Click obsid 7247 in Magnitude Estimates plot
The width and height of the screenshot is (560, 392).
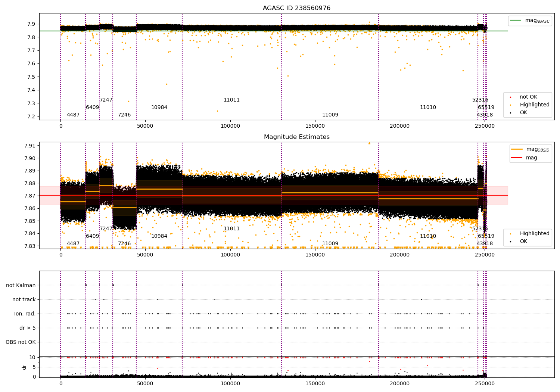tap(106, 229)
